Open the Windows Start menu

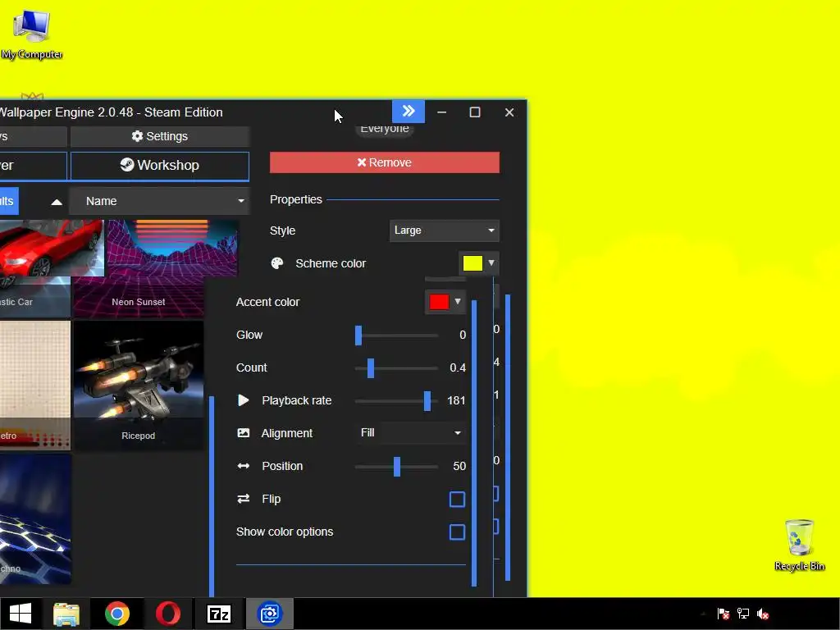click(x=21, y=614)
